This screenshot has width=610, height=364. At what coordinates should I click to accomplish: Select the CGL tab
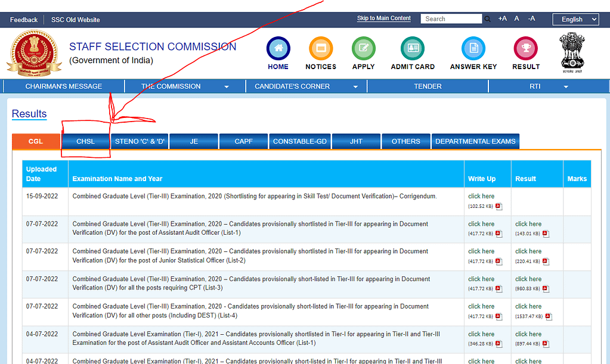point(36,141)
